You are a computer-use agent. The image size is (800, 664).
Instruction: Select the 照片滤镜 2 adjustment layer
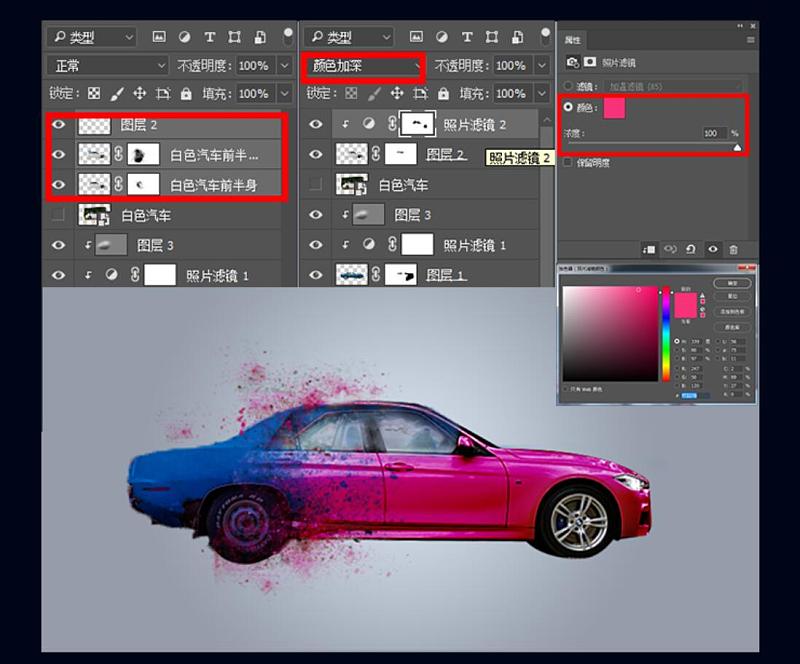pos(475,124)
